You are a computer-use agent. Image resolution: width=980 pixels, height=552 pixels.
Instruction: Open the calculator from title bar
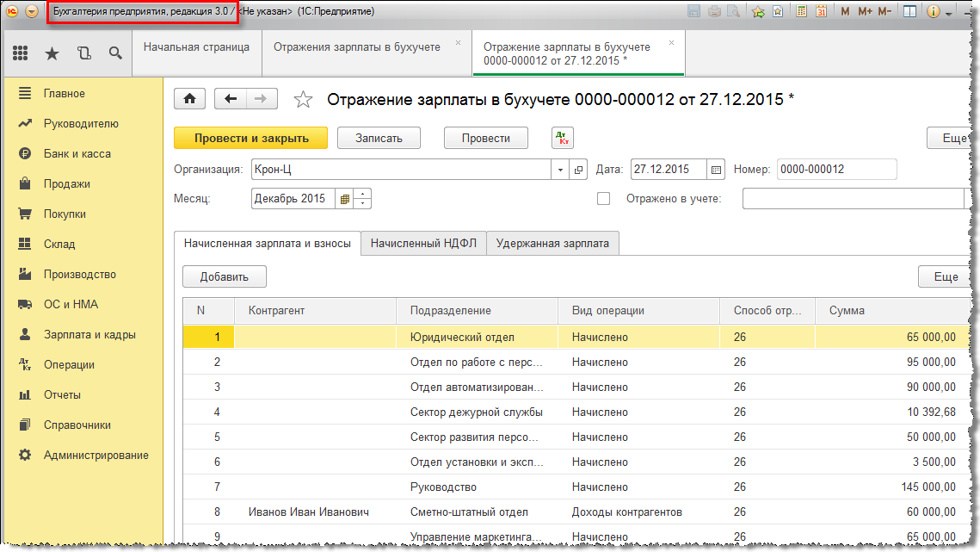coord(801,12)
